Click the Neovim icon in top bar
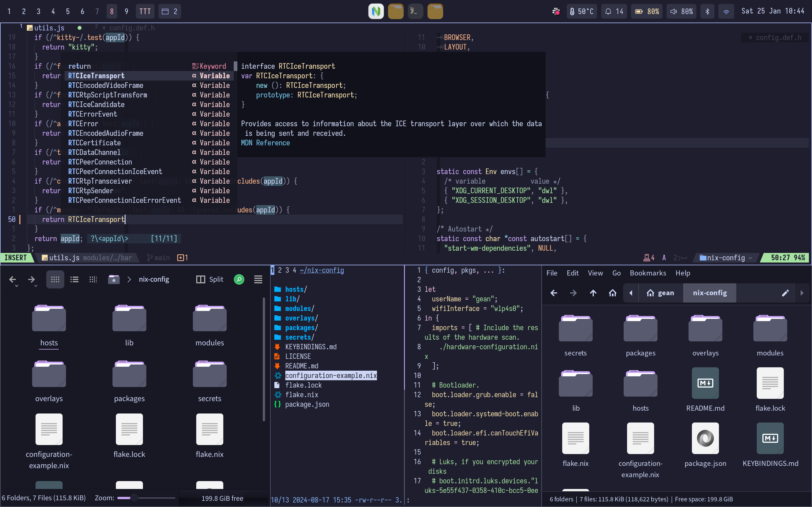Viewport: 812px width, 507px height. (376, 11)
